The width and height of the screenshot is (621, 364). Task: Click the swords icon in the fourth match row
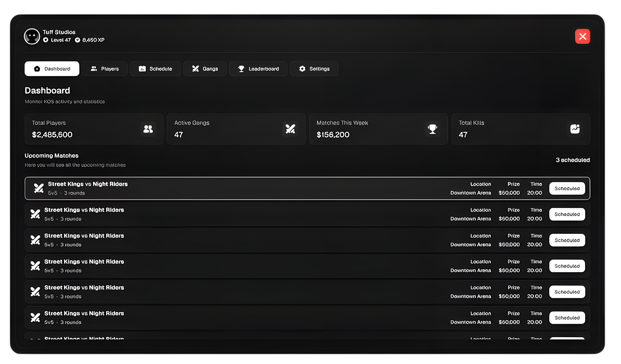pyautogui.click(x=35, y=266)
